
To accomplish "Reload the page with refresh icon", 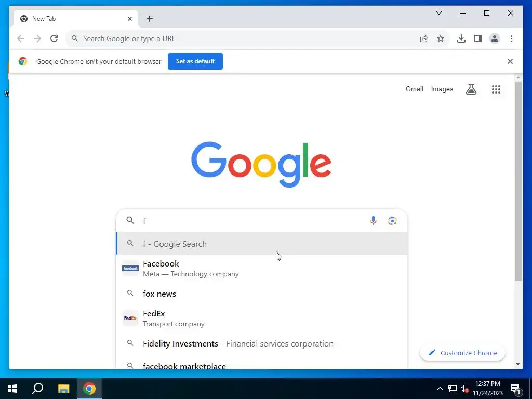I will pos(54,38).
